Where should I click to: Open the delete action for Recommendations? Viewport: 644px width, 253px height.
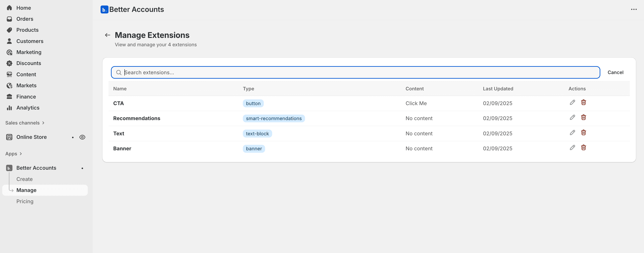pyautogui.click(x=584, y=117)
